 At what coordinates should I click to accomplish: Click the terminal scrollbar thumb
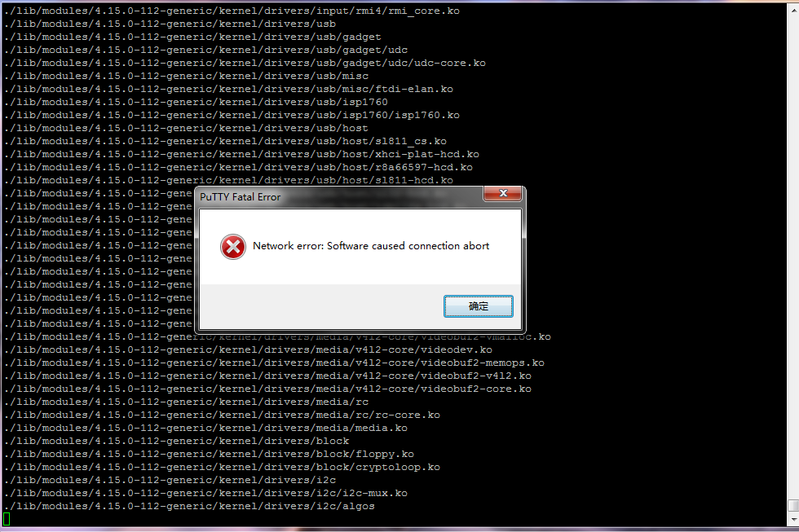click(793, 505)
